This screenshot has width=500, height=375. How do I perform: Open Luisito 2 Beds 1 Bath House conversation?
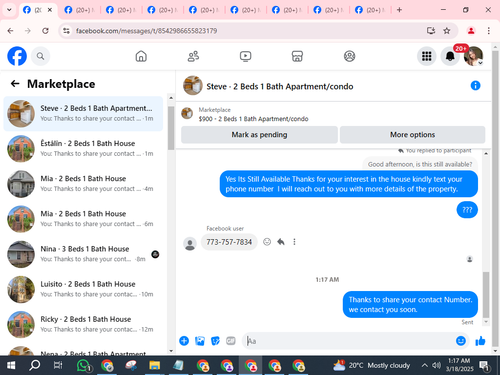point(83,289)
